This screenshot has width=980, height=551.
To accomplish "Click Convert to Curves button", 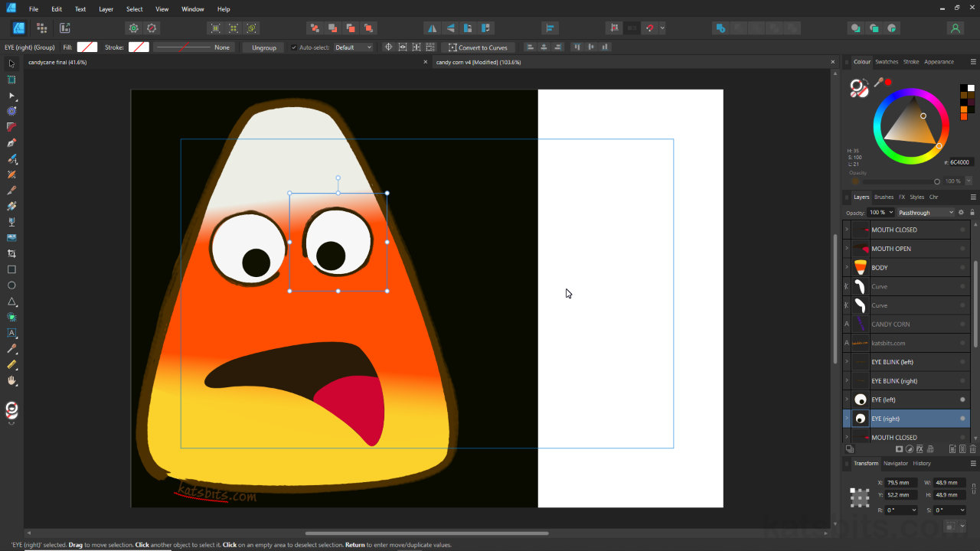I will click(x=478, y=47).
